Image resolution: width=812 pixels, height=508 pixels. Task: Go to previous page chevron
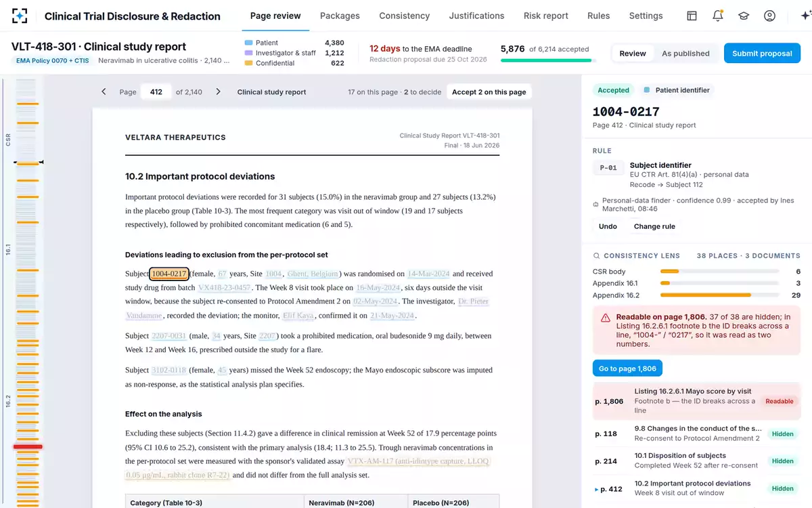point(104,91)
